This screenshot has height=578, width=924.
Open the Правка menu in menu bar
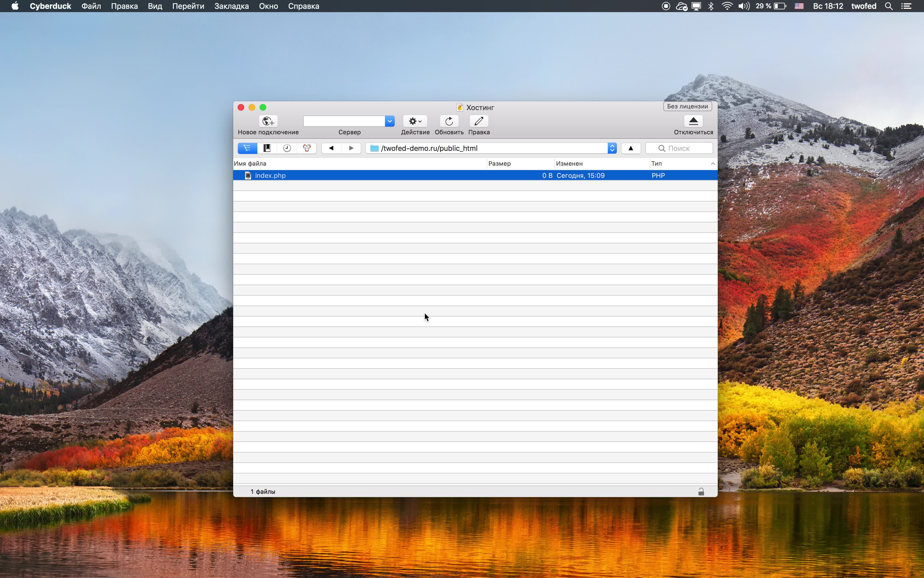[x=125, y=6]
